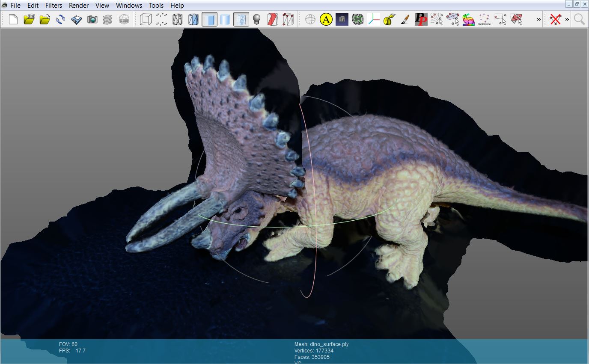Click the "FPS: 17.7" readout
The height and width of the screenshot is (364, 589).
click(x=72, y=351)
